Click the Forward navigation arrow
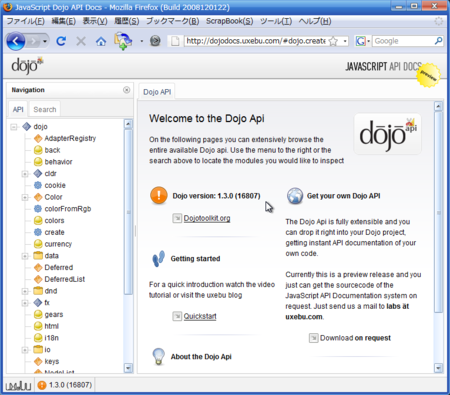Viewport: 450px width, 395px height. click(33, 41)
